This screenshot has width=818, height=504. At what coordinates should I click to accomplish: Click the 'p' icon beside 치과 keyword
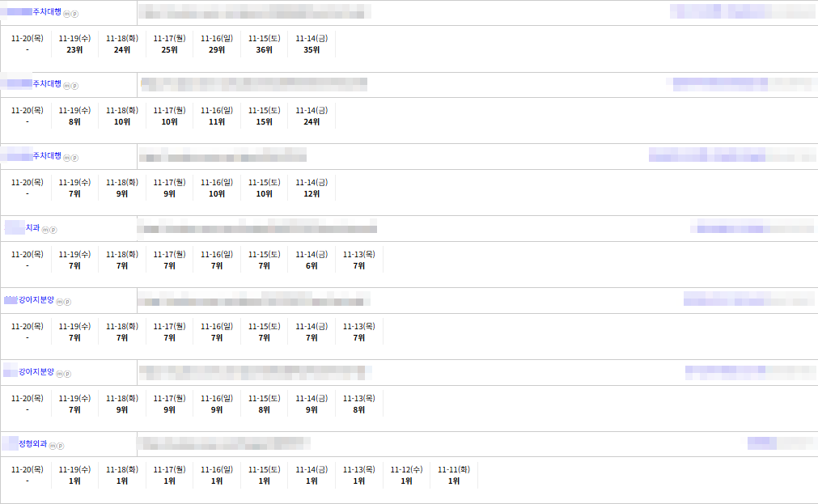(x=53, y=230)
